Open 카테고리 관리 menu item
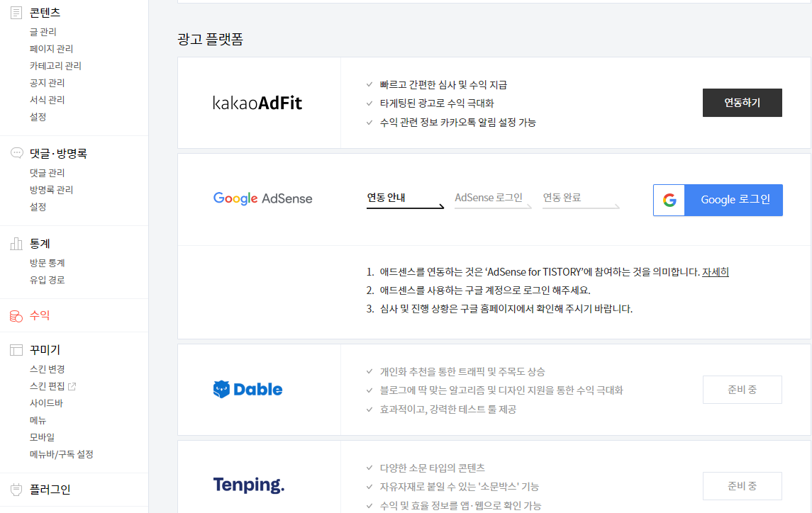Screen dimensions: 812x513 click(55, 66)
